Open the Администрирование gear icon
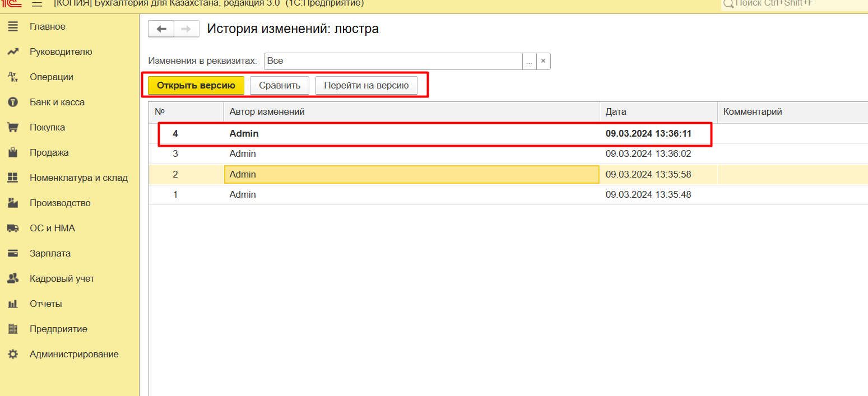This screenshot has width=868, height=396. 13,355
